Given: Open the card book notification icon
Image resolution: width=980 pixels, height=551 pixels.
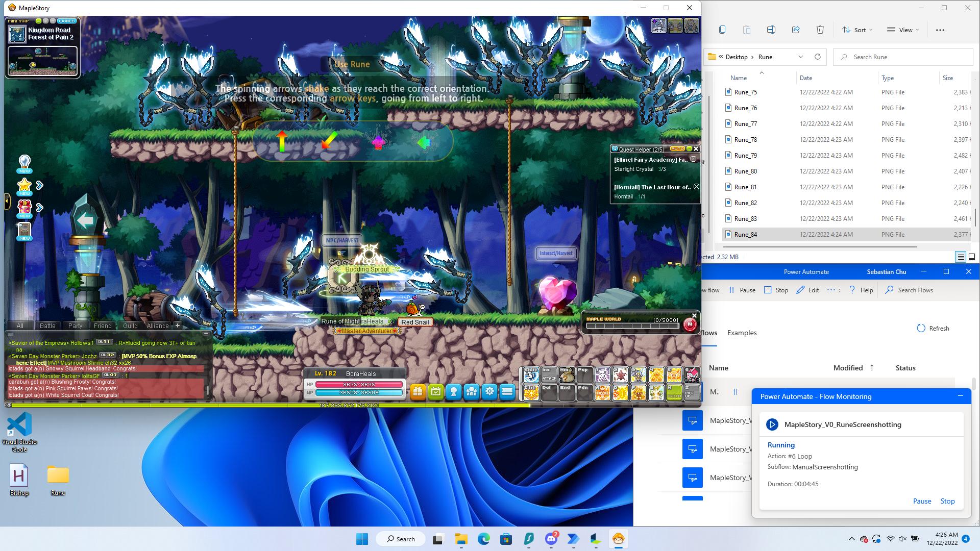Looking at the screenshot, I should tap(24, 231).
